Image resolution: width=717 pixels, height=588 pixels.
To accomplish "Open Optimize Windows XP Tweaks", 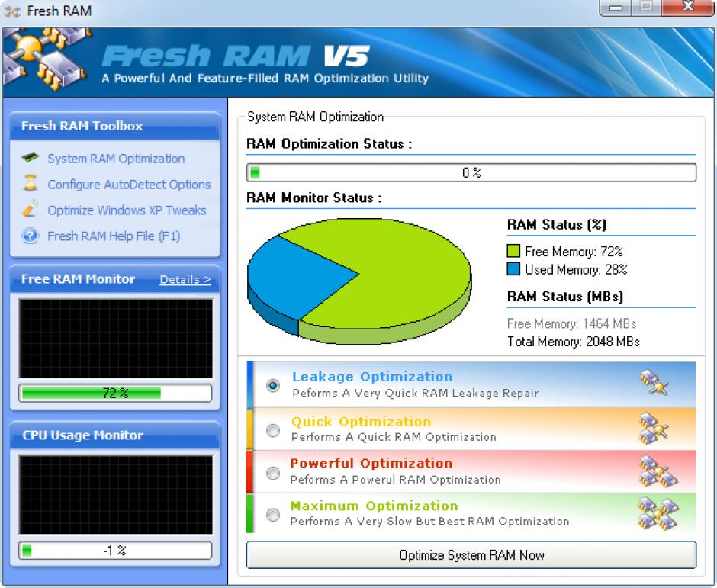I will pyautogui.click(x=127, y=210).
